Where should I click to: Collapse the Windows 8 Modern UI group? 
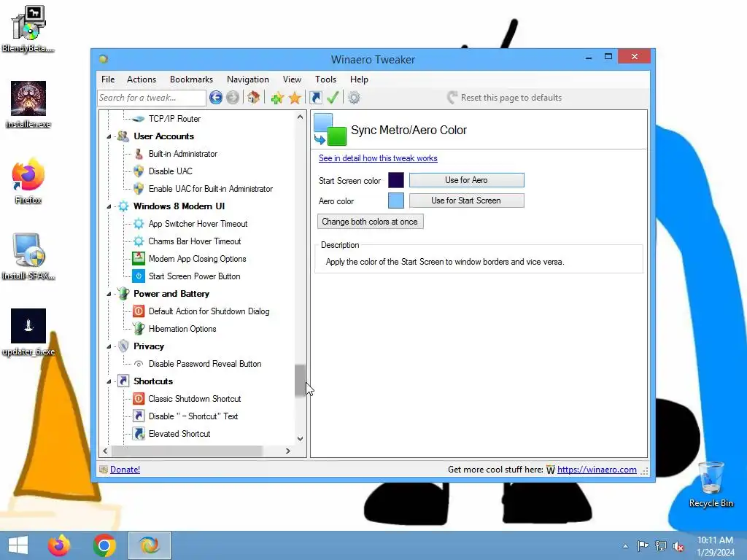pyautogui.click(x=109, y=206)
